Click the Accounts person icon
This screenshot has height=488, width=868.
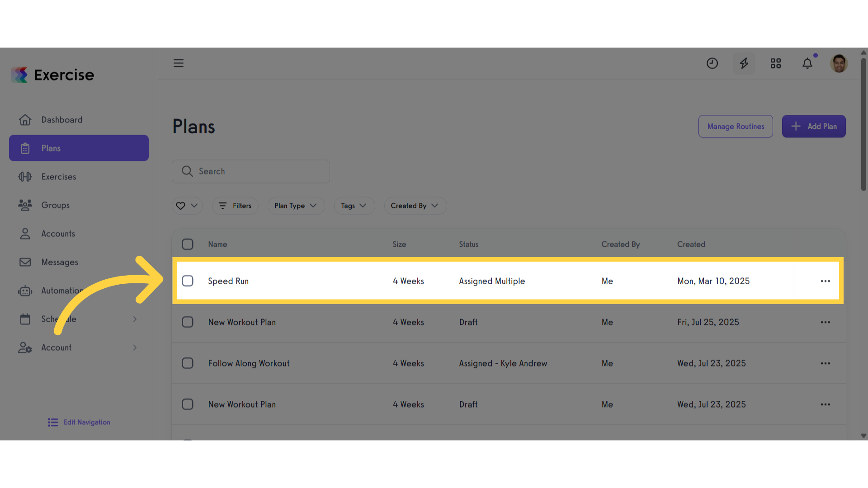(x=25, y=234)
